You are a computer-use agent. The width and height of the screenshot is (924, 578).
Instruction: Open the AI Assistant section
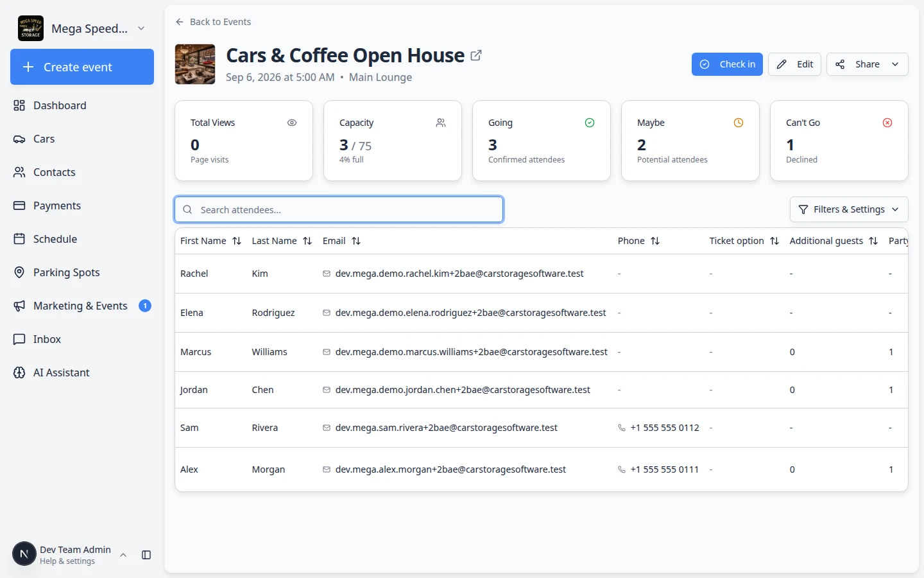pos(82,372)
